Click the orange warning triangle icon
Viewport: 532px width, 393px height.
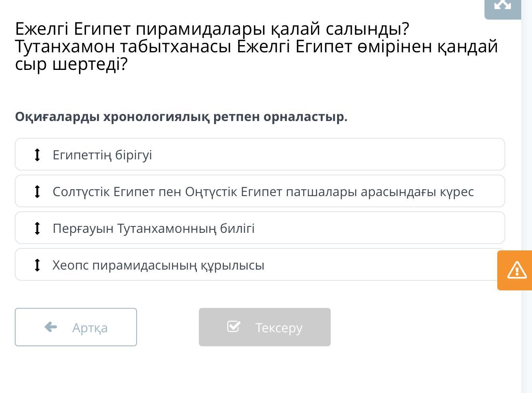(517, 270)
